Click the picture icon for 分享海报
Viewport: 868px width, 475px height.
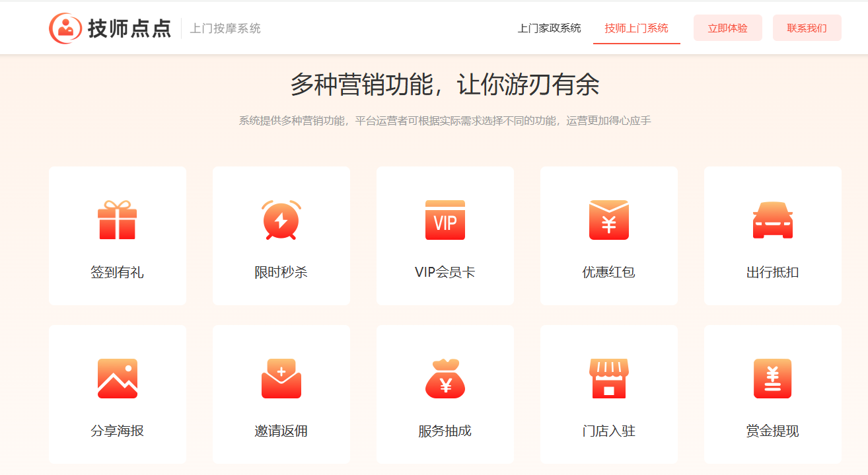pos(117,379)
